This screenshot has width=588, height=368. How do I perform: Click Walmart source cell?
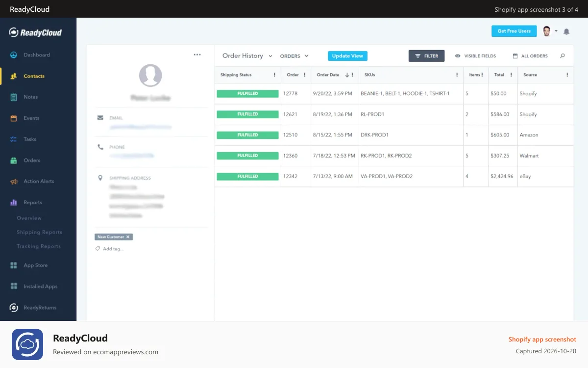click(x=529, y=156)
